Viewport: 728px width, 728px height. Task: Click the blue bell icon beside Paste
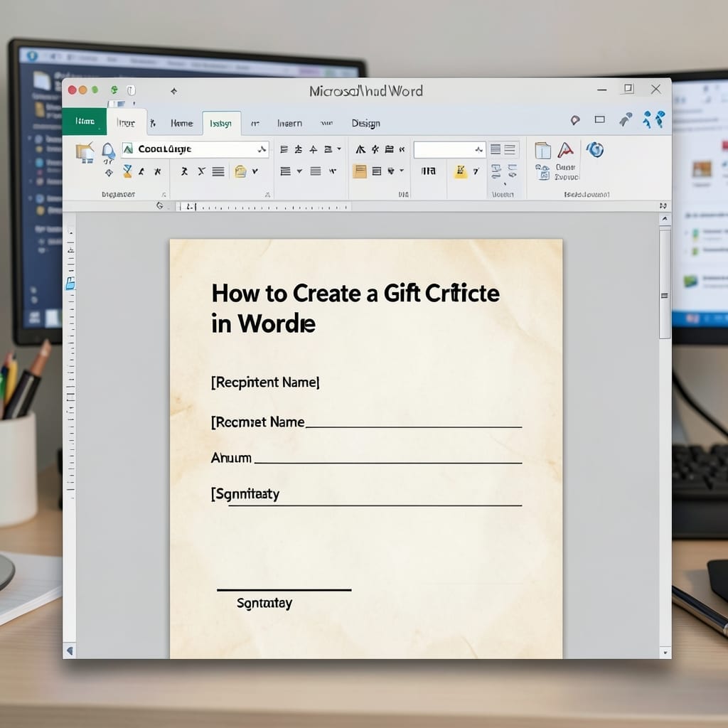click(x=108, y=152)
